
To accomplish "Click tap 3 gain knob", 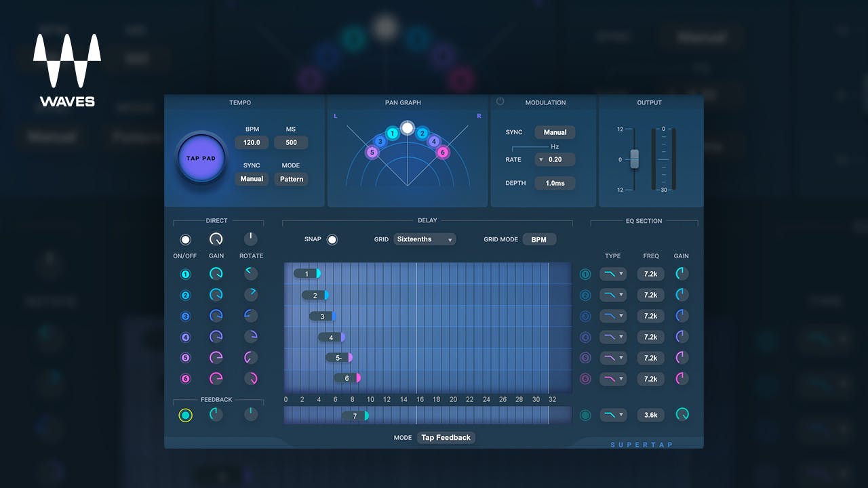I will [216, 316].
